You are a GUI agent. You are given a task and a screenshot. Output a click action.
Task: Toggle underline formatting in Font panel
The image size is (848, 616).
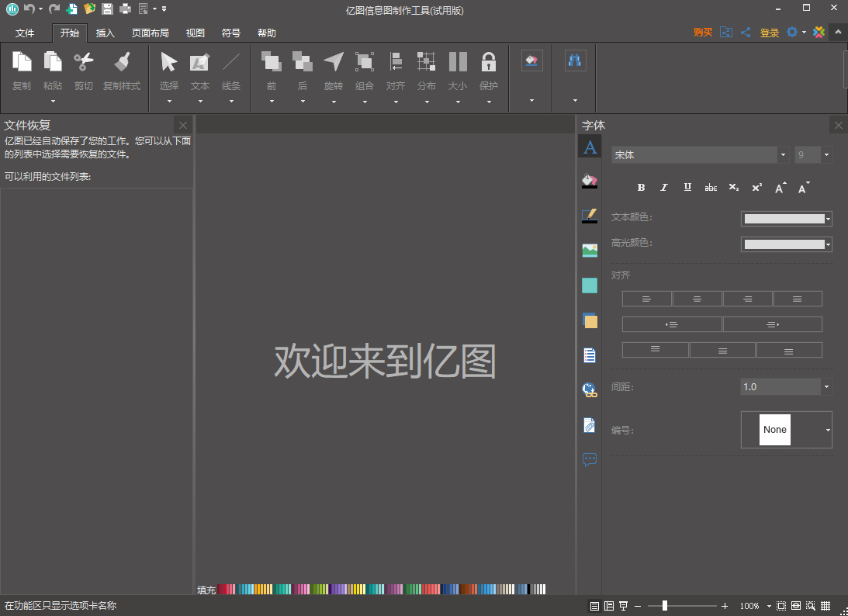tap(687, 187)
